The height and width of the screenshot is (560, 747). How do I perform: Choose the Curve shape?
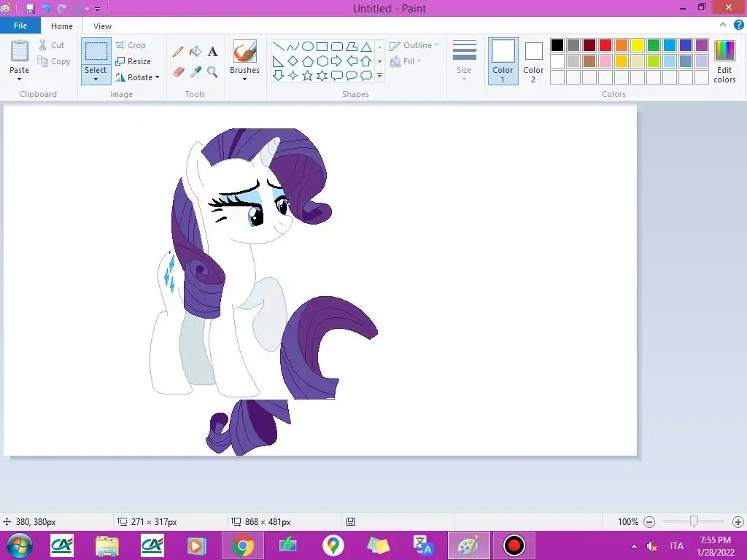(293, 47)
